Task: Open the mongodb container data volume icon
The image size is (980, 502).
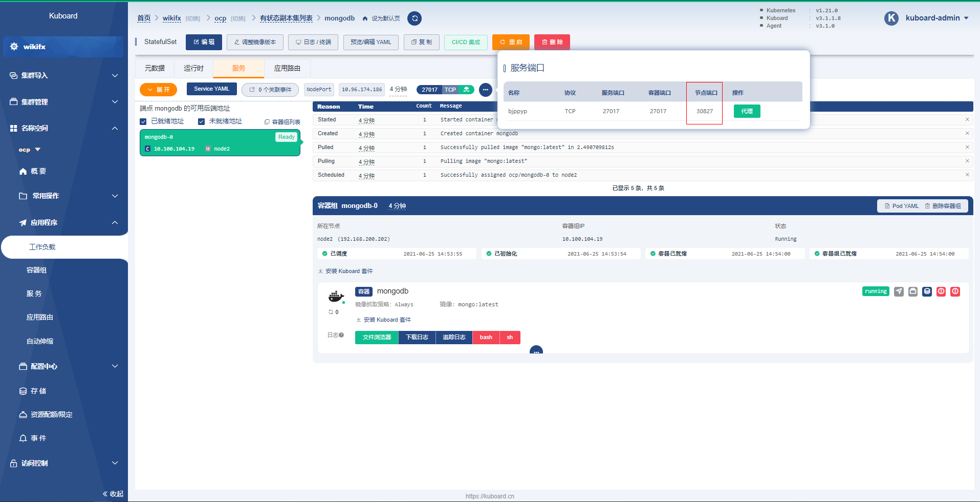Action: pos(927,291)
